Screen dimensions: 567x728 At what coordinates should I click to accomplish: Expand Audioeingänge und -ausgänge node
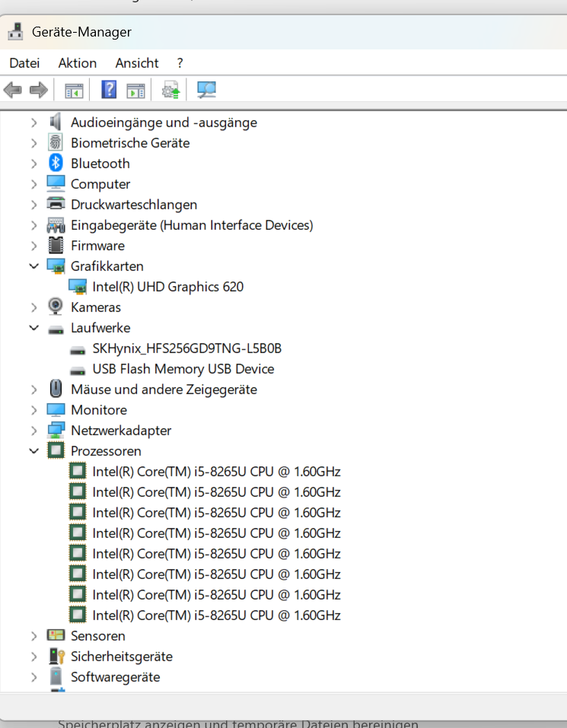point(33,122)
